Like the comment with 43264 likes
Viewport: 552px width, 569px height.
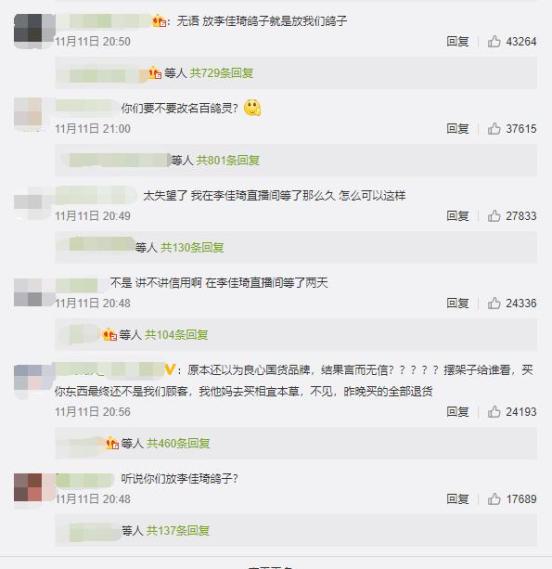494,41
